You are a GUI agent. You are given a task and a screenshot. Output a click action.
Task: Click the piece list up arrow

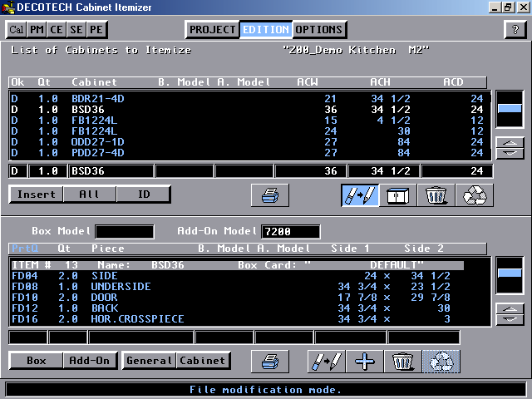(x=510, y=309)
